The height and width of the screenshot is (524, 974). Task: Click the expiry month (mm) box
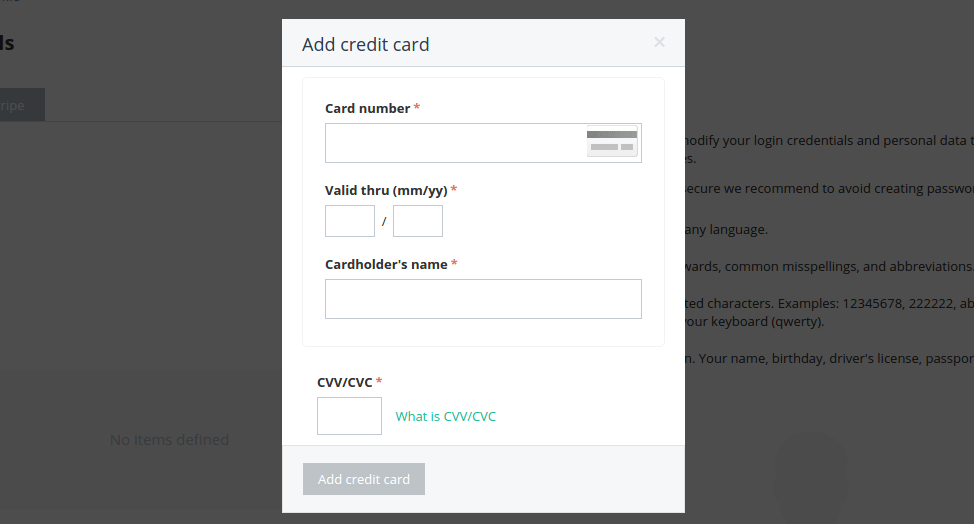pos(349,221)
